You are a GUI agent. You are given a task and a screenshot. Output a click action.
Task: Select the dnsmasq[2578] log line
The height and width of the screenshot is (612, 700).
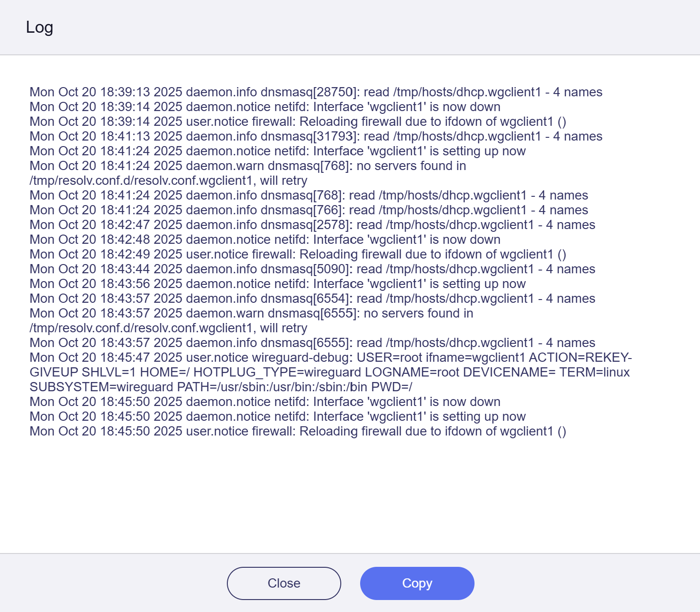pyautogui.click(x=312, y=225)
